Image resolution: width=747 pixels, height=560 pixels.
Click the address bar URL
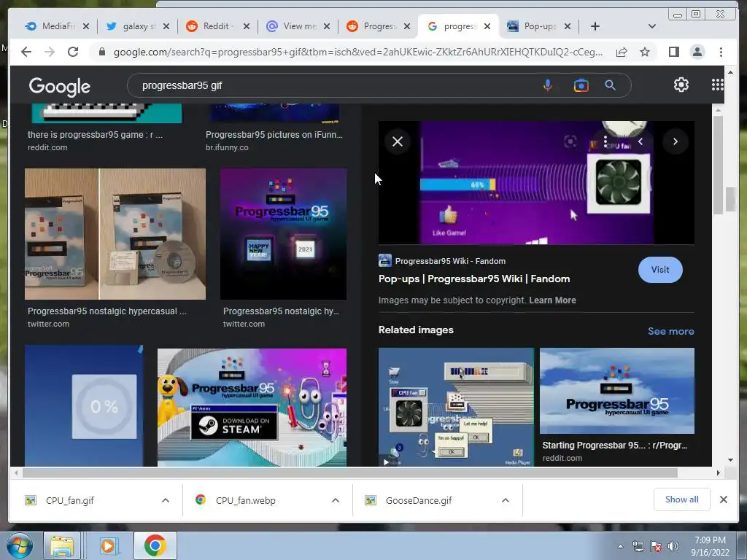pos(357,52)
